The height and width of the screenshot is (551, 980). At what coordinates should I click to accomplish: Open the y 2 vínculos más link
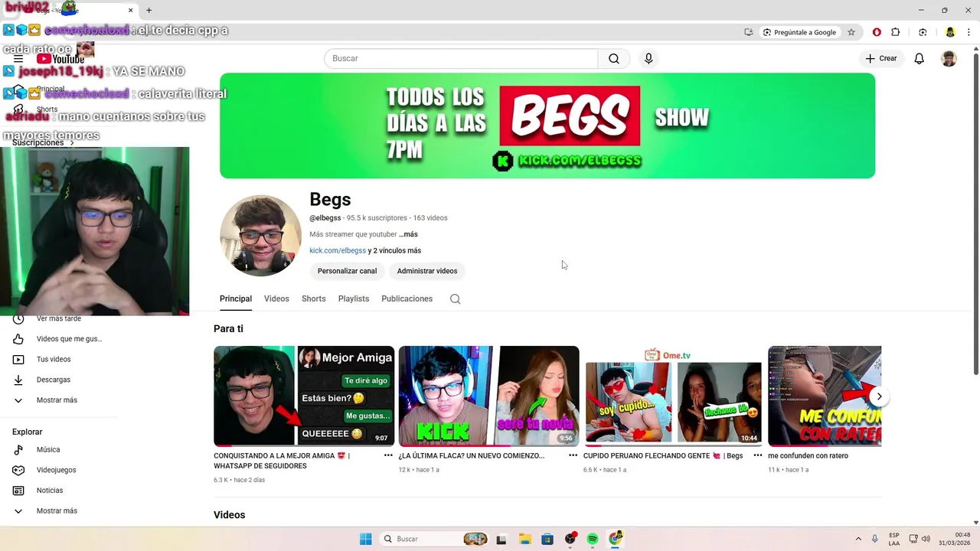click(x=394, y=251)
